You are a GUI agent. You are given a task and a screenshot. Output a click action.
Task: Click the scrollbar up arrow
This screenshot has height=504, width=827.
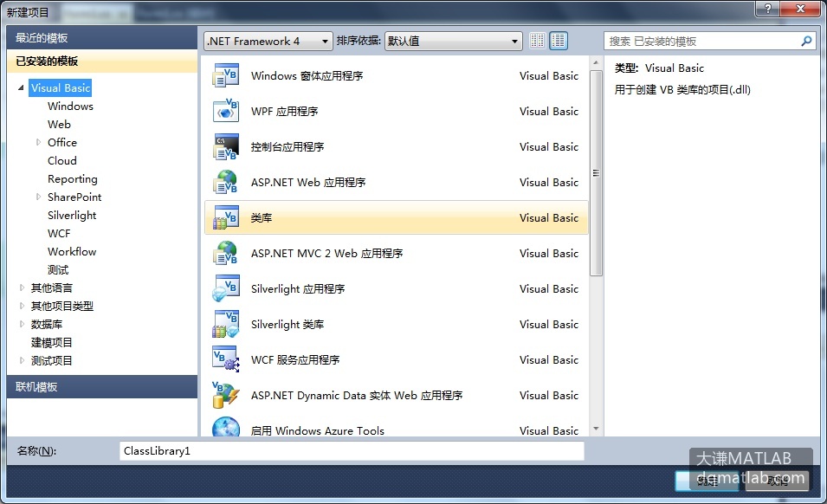point(596,62)
